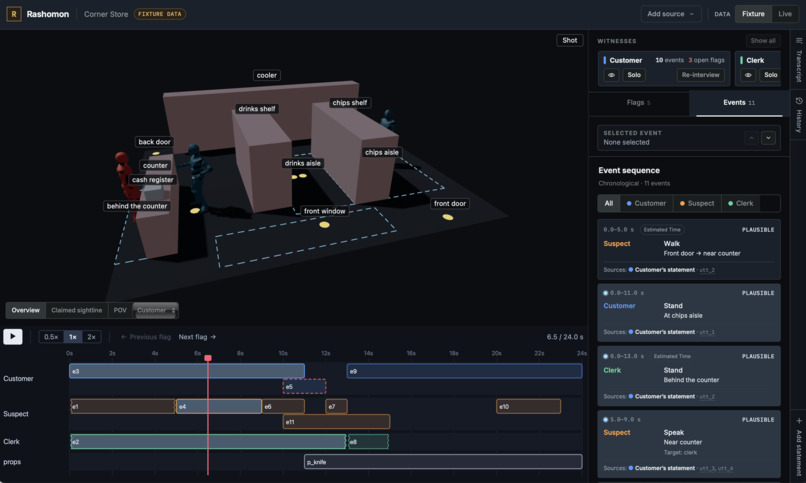Select Clerk event e2 on timeline

[x=208, y=441]
